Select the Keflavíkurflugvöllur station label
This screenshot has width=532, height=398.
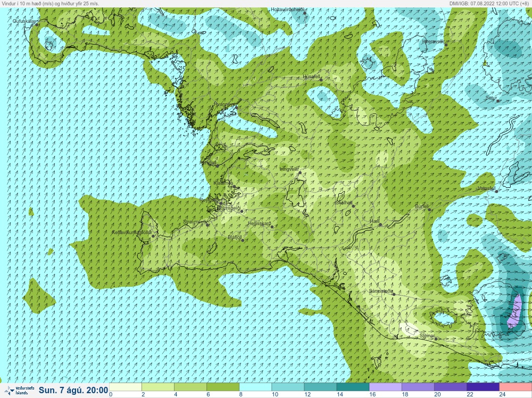(132, 233)
